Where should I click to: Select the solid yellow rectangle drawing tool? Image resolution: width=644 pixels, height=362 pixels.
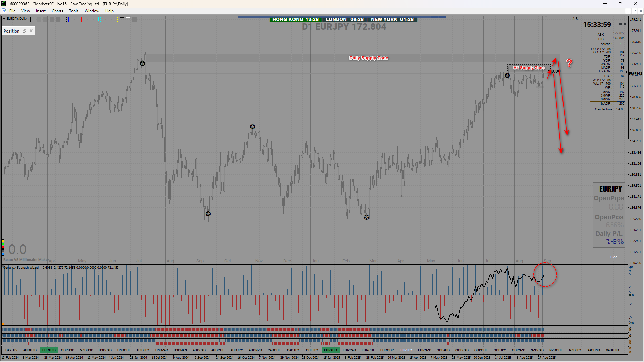click(x=109, y=20)
